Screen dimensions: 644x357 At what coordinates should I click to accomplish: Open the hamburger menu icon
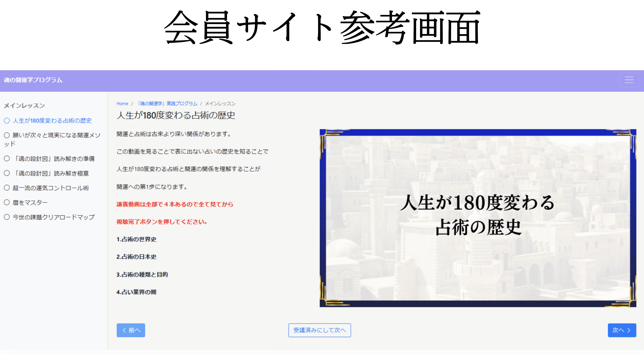(x=629, y=80)
